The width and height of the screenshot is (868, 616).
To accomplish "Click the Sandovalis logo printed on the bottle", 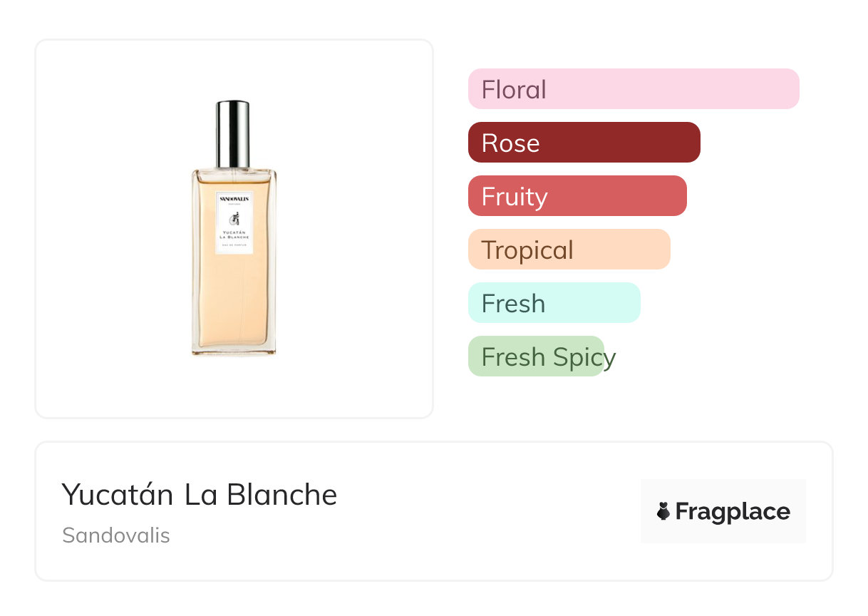I will (234, 199).
